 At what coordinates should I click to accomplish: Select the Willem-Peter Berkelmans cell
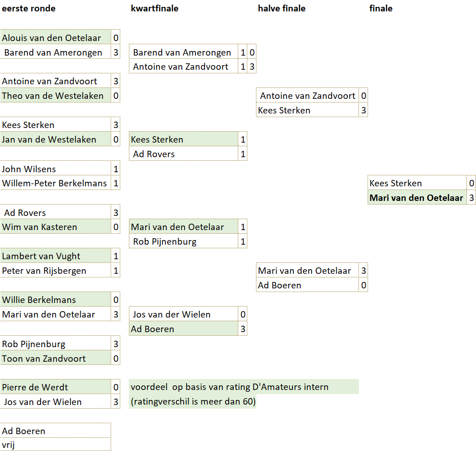(x=54, y=183)
